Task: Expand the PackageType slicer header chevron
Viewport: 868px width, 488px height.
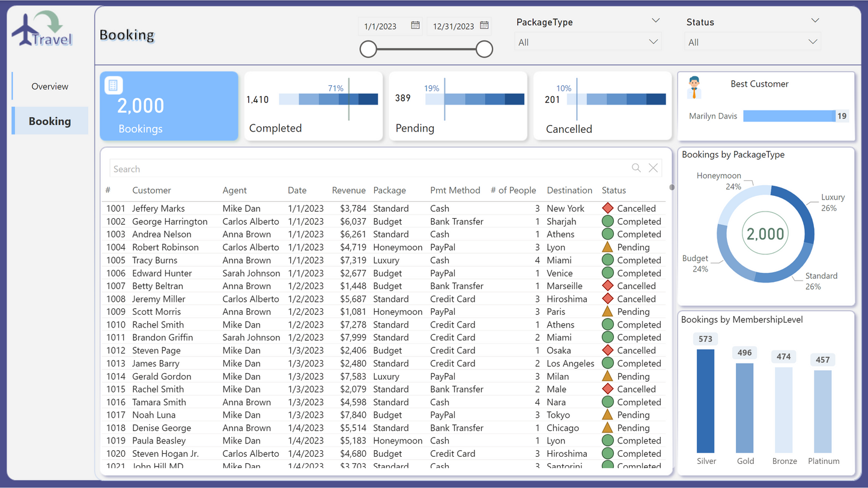Action: (655, 20)
